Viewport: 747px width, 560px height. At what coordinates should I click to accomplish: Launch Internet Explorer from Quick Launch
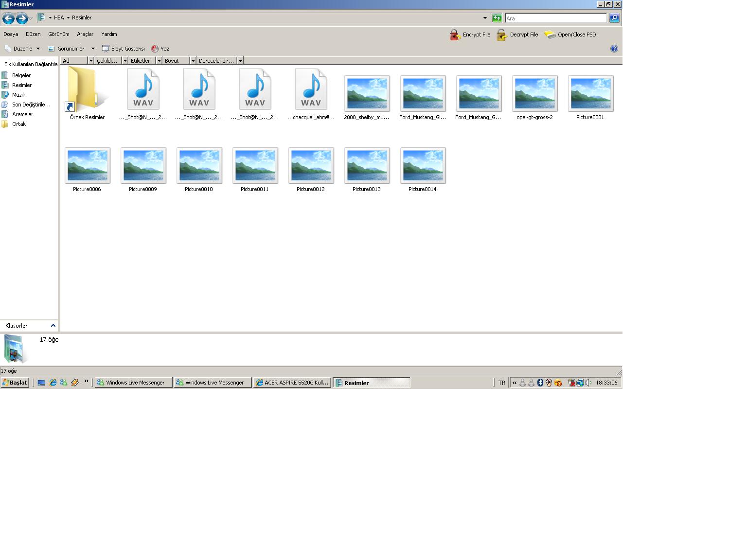pyautogui.click(x=53, y=383)
